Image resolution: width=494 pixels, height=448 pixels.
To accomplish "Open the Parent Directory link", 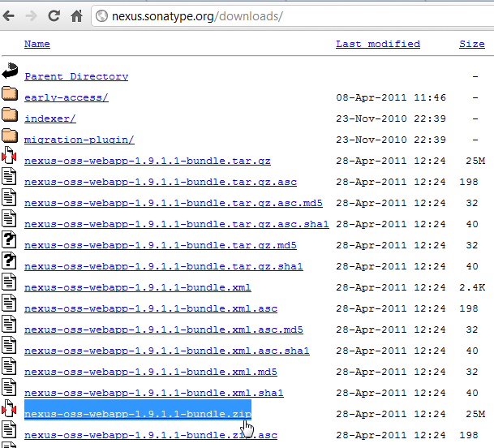I will (x=76, y=76).
